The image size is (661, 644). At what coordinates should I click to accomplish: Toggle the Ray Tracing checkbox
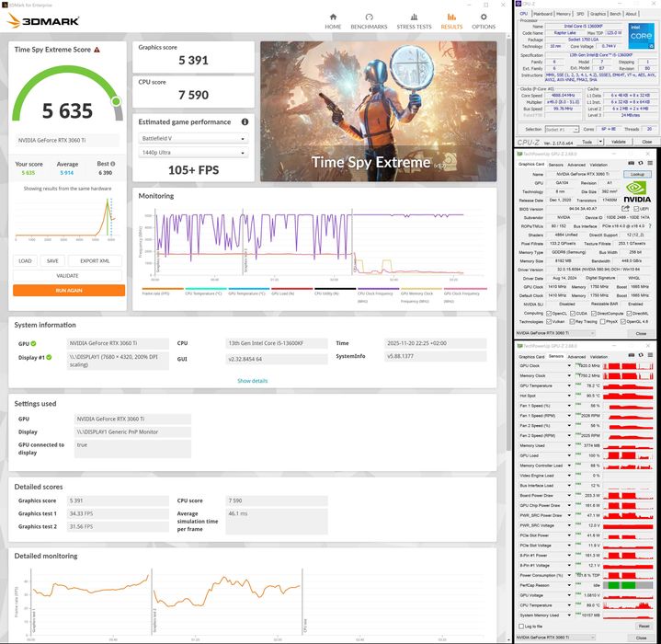click(572, 322)
